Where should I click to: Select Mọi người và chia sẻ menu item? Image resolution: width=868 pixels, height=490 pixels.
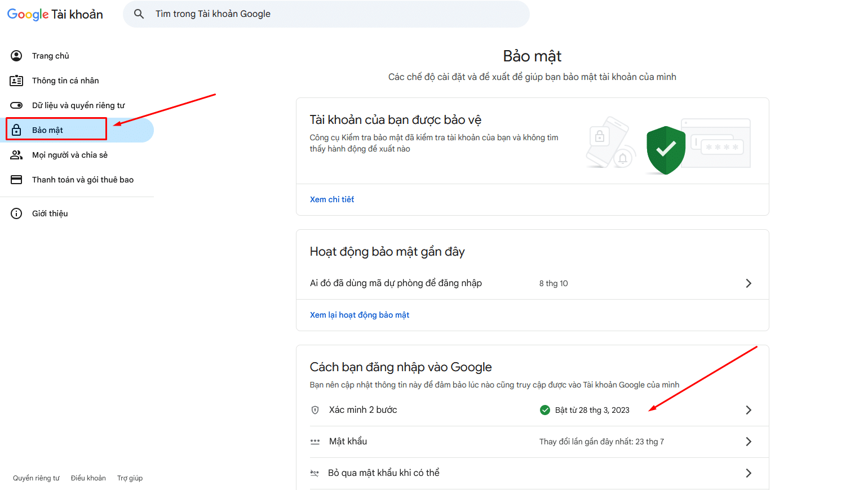(x=70, y=155)
